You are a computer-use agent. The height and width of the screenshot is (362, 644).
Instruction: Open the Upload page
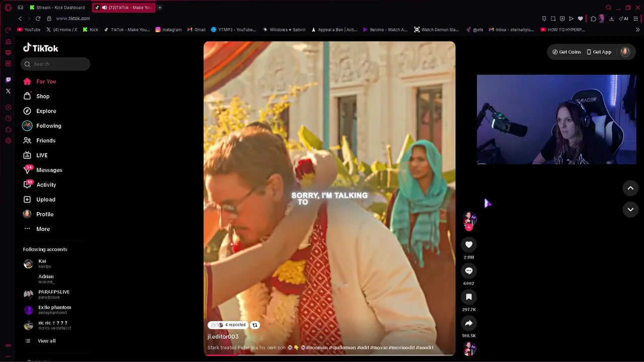(39, 200)
